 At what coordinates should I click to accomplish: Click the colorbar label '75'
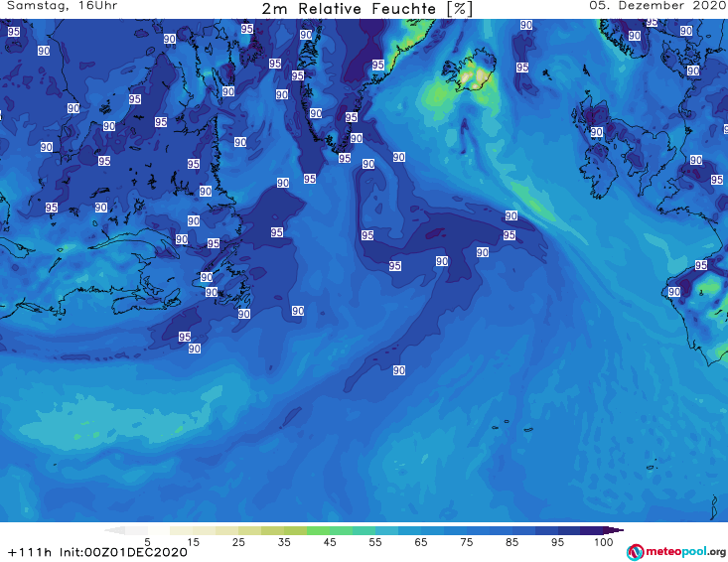click(467, 542)
